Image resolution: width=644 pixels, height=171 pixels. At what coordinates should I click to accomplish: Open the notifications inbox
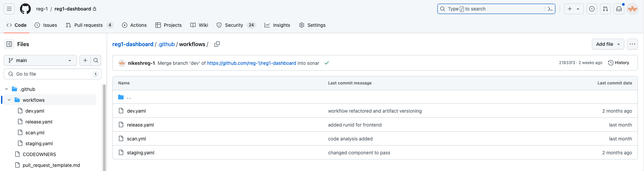tap(619, 9)
